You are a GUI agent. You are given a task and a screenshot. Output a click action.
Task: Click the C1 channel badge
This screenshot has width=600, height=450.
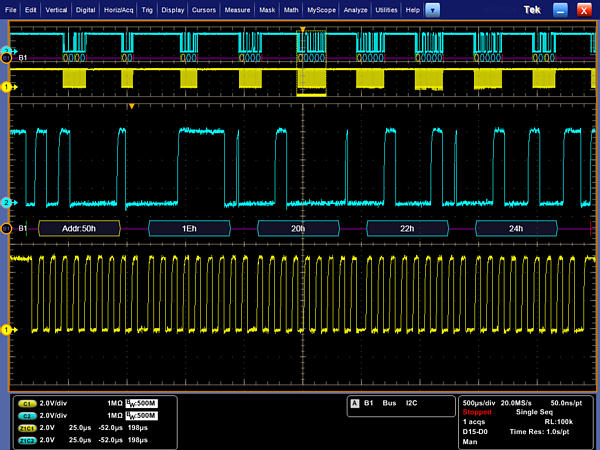28,402
